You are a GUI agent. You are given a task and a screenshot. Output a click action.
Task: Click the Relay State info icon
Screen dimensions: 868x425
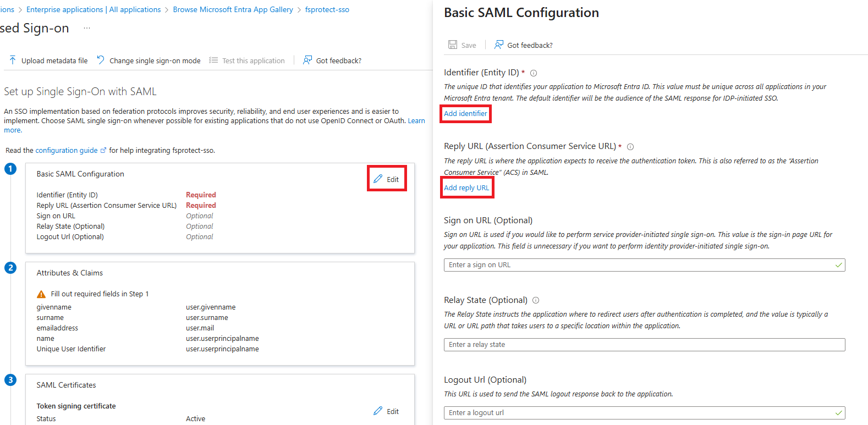(536, 300)
